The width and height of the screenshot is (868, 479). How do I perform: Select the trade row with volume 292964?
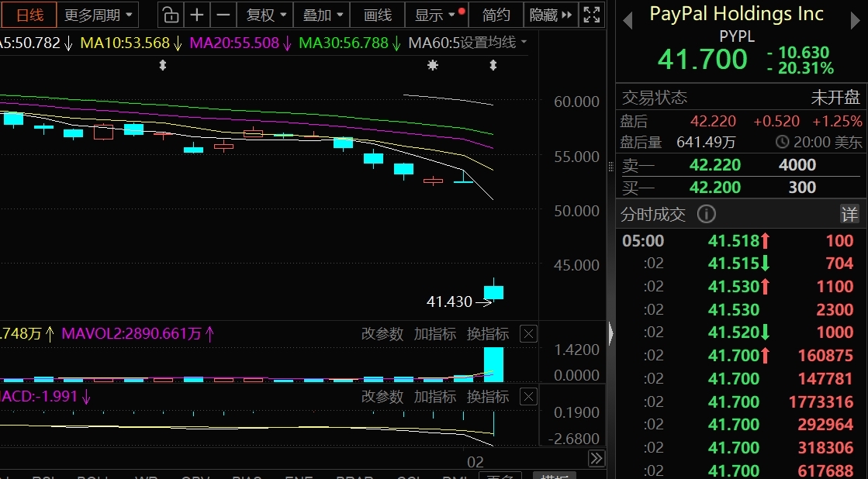(742, 424)
